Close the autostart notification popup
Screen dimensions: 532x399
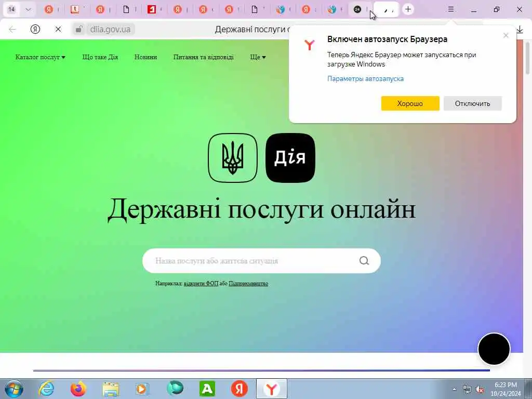(x=506, y=35)
